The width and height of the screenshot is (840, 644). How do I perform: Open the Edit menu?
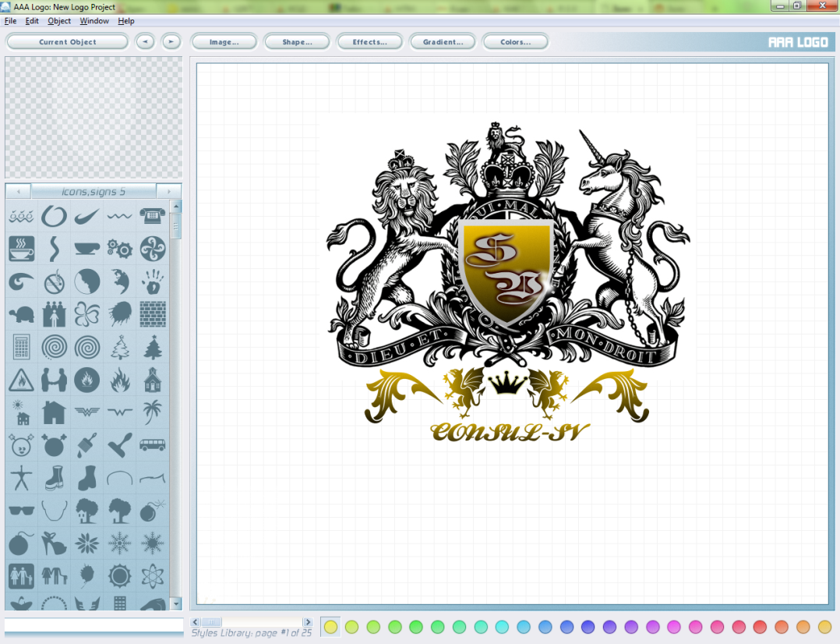pyautogui.click(x=32, y=21)
